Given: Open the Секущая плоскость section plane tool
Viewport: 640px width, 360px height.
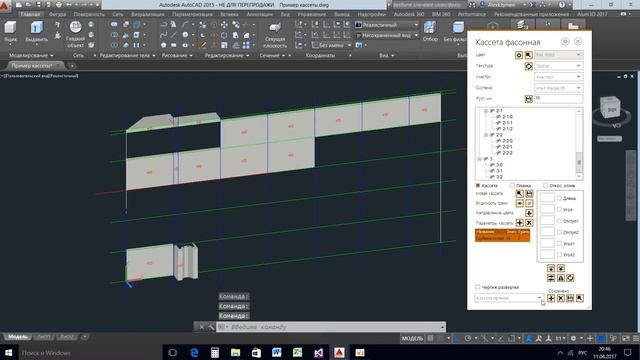Looking at the screenshot, I should tap(275, 34).
